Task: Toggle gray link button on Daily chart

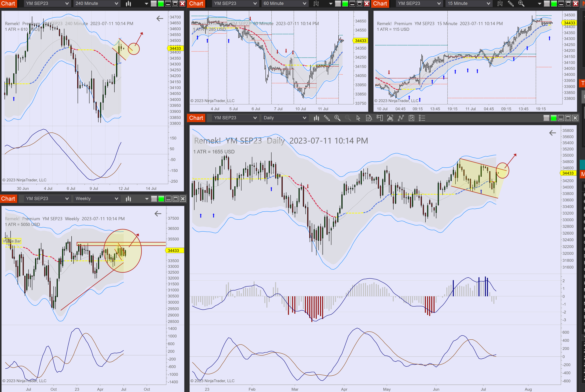Action: (546, 118)
